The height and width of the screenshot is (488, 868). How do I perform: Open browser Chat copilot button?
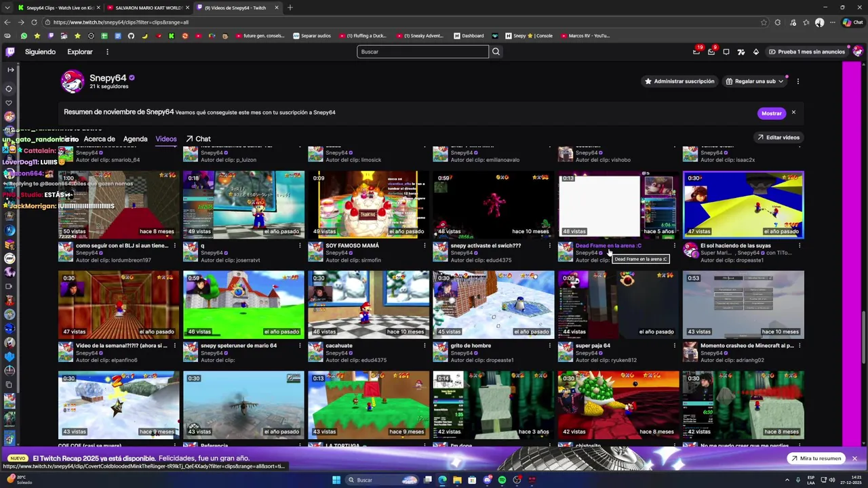click(852, 22)
